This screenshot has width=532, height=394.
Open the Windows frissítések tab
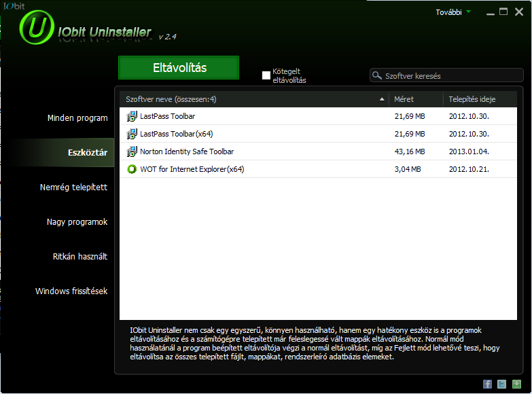click(x=71, y=291)
